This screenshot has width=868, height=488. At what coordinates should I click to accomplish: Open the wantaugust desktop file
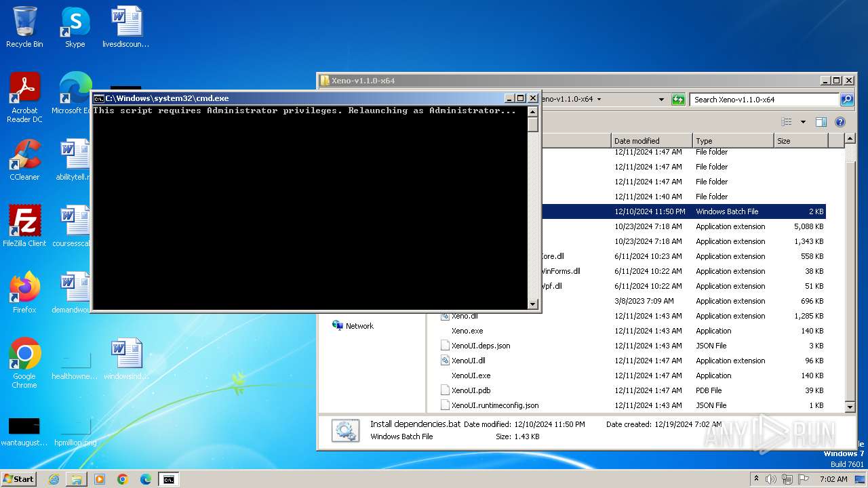coord(24,431)
